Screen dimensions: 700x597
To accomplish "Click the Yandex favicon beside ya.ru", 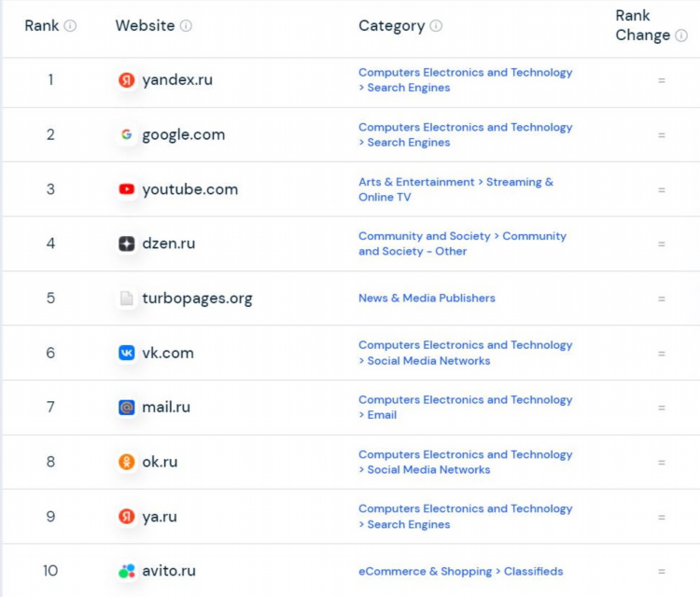I will 127,517.
